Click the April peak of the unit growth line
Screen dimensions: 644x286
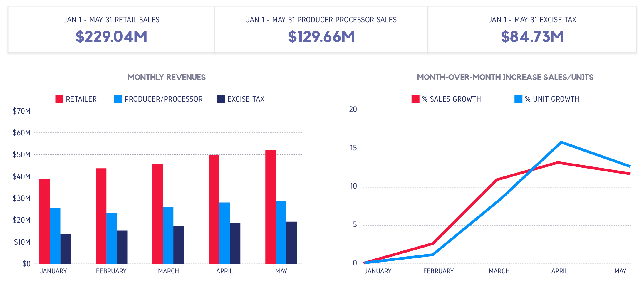560,142
